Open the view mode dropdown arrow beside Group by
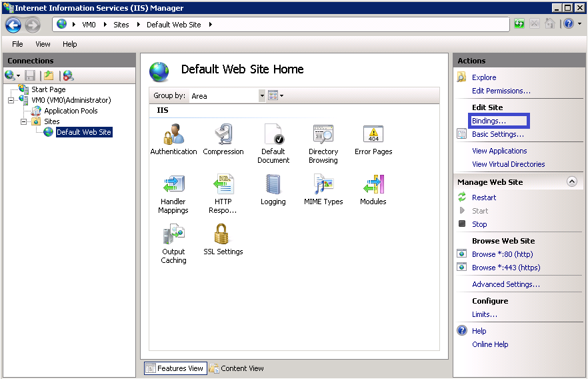The height and width of the screenshot is (379, 588). pyautogui.click(x=281, y=96)
